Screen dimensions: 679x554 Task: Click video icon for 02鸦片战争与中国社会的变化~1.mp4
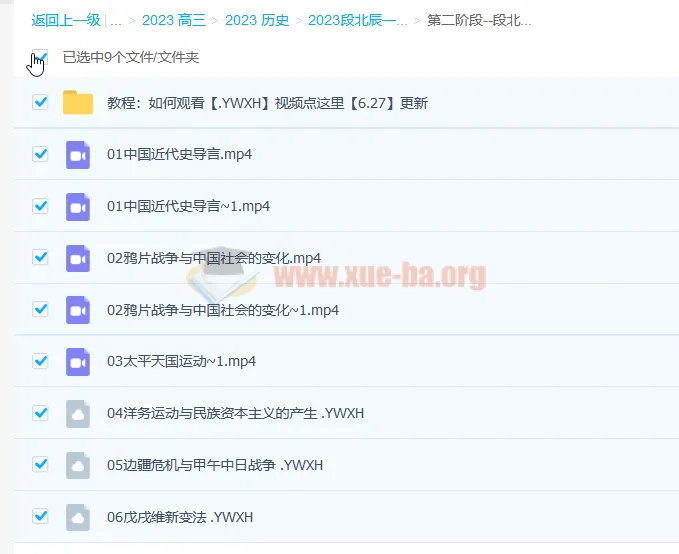click(78, 310)
